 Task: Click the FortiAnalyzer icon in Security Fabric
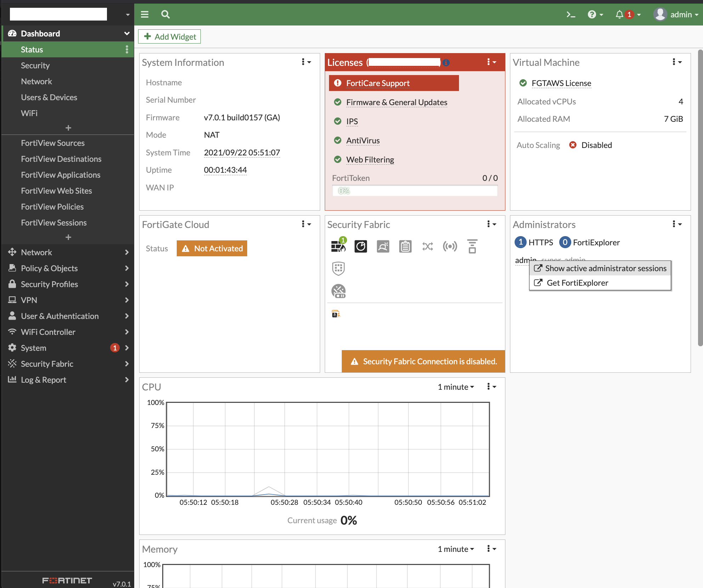(361, 246)
